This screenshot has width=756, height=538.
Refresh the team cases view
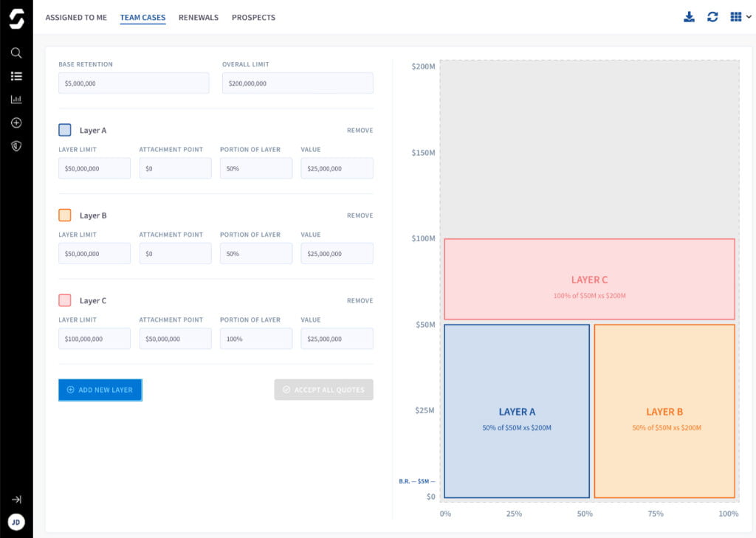712,15
